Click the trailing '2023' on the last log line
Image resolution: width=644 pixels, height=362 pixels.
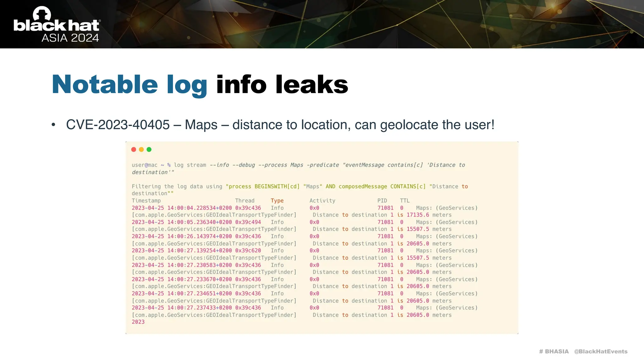138,322
